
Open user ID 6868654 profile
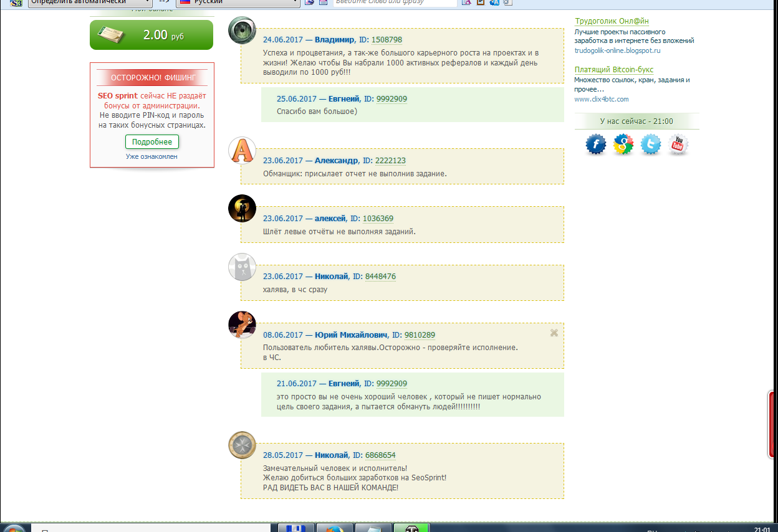380,455
